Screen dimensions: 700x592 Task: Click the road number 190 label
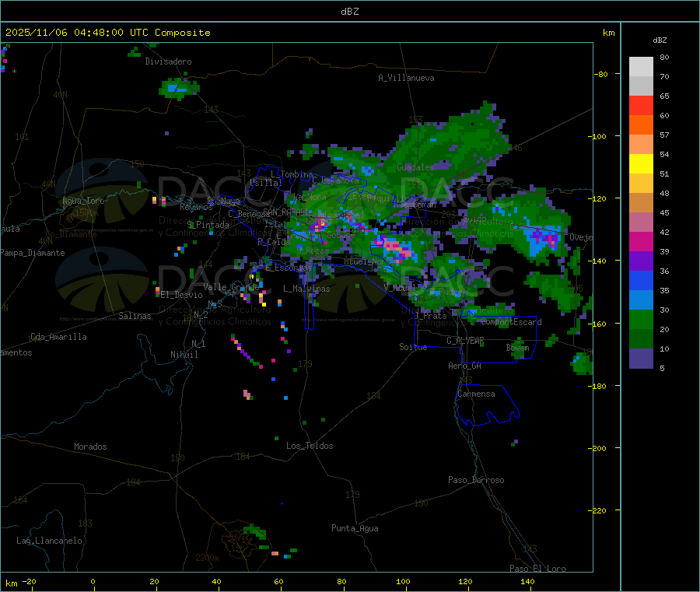pyautogui.click(x=421, y=503)
